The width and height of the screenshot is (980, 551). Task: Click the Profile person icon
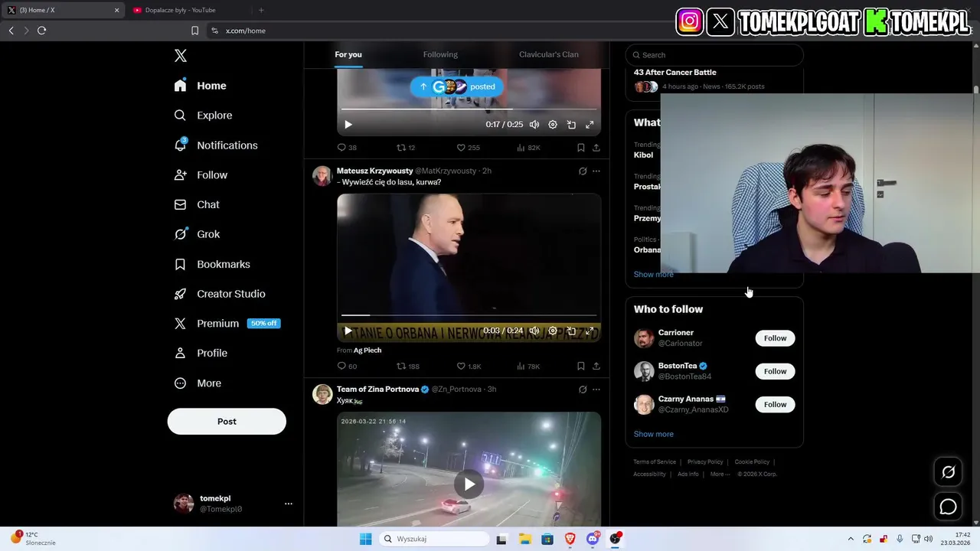(x=180, y=353)
